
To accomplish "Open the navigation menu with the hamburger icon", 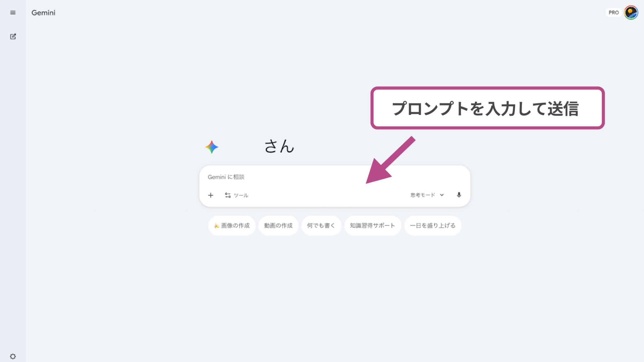I will [13, 12].
